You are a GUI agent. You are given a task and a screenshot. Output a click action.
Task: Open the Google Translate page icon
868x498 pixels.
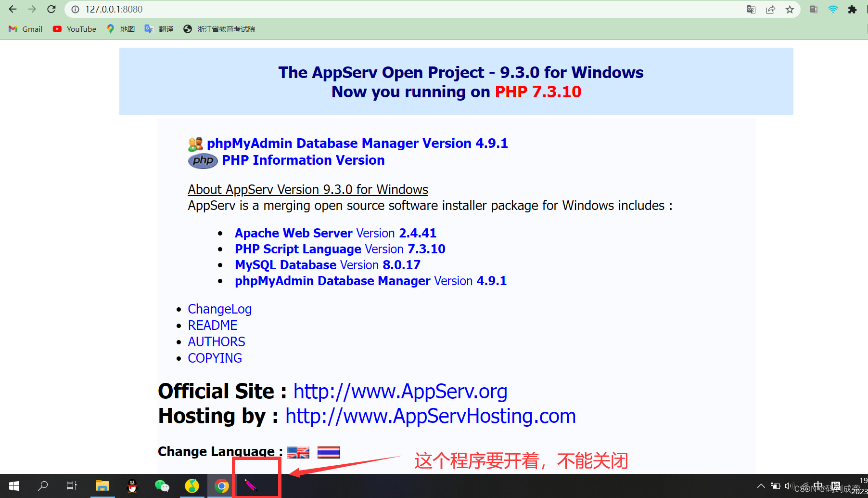click(x=751, y=9)
